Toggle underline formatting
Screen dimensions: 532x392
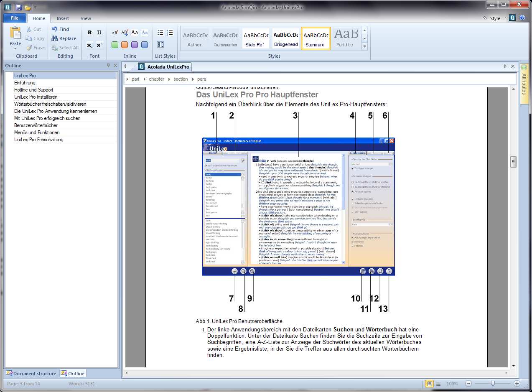99,33
